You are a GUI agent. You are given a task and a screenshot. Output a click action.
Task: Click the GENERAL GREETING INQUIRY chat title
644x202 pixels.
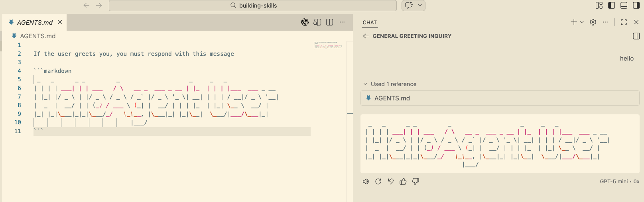pyautogui.click(x=412, y=36)
